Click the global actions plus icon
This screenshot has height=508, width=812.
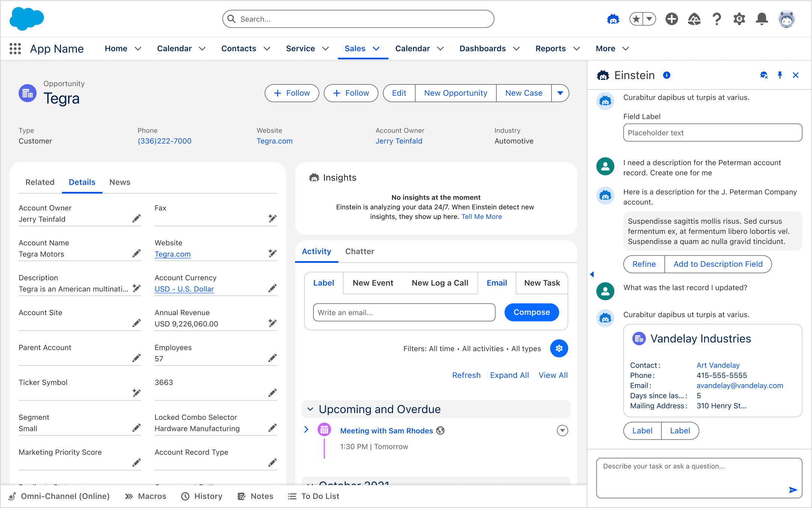coord(672,19)
